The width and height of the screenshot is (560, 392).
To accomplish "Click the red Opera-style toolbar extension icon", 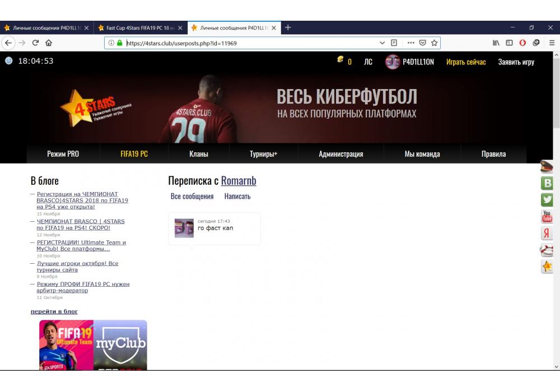I will coord(522,43).
